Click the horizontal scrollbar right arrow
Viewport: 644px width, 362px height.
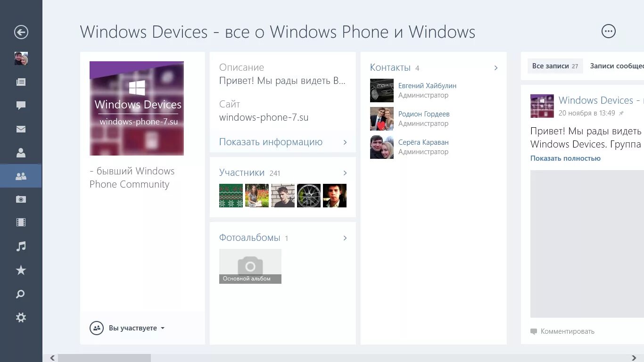point(634,358)
